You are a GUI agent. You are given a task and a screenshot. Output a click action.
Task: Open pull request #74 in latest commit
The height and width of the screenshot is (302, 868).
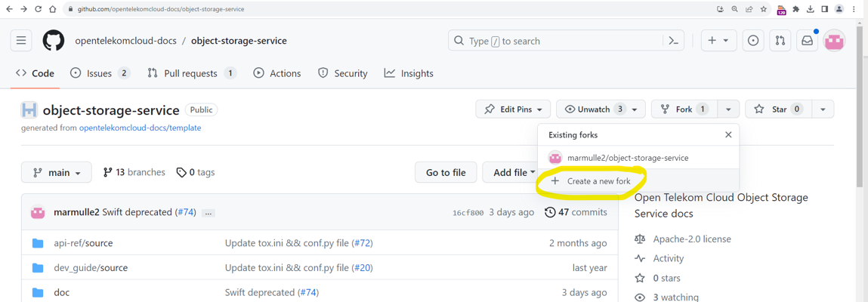[185, 212]
